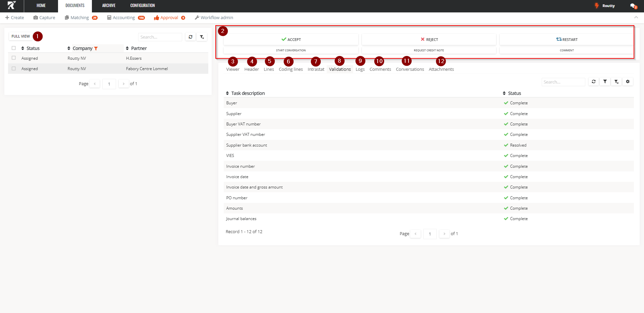Sort validations by Task description

[248, 93]
